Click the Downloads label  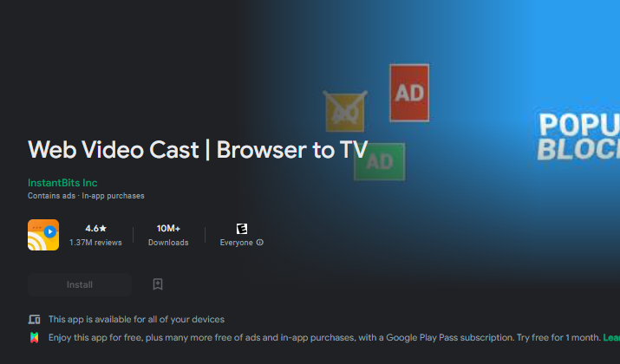(168, 243)
